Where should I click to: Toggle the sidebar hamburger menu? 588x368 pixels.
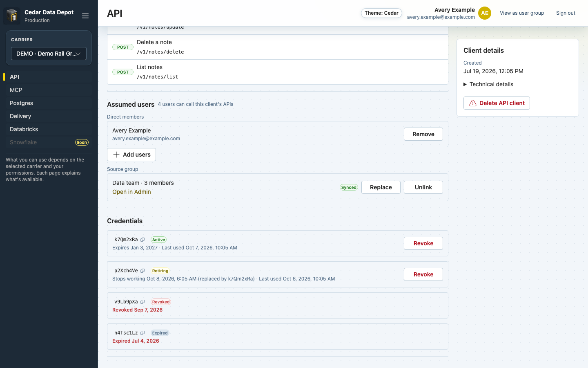tap(85, 16)
